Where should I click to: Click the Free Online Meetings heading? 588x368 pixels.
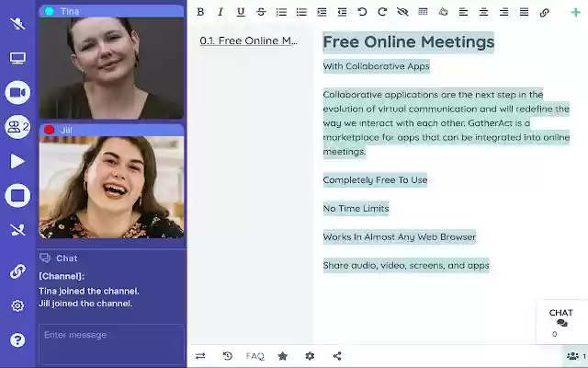[x=408, y=41]
